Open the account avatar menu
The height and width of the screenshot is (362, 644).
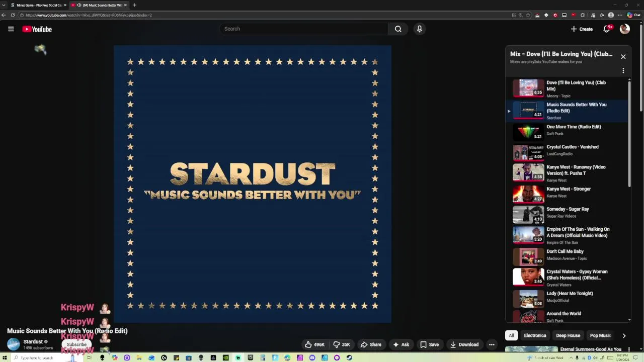pyautogui.click(x=625, y=29)
